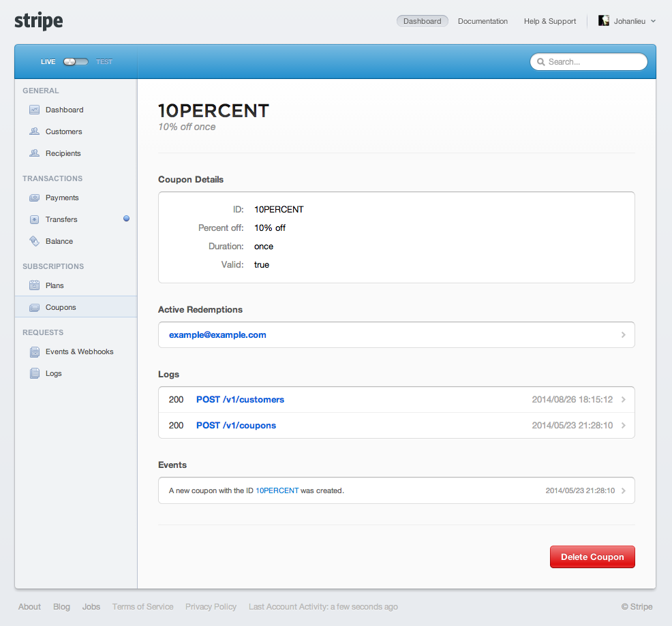Click the Search input field
The image size is (672, 626).
coord(588,62)
